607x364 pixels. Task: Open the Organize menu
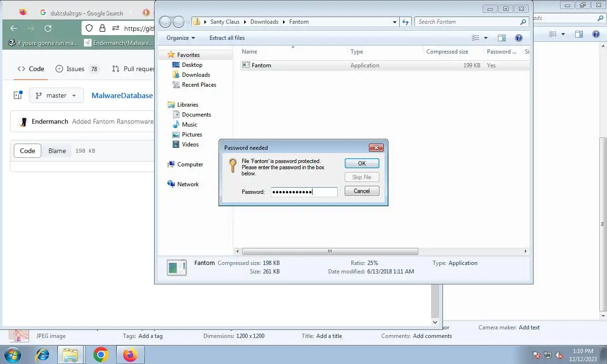[x=181, y=38]
